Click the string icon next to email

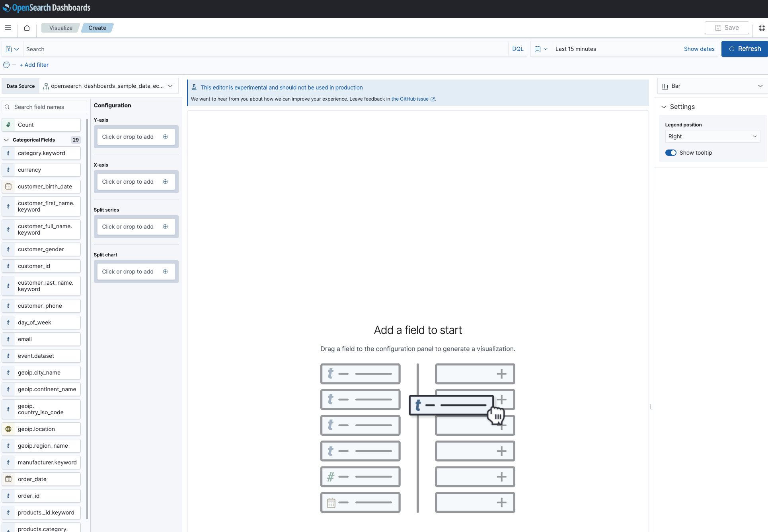tap(8, 339)
